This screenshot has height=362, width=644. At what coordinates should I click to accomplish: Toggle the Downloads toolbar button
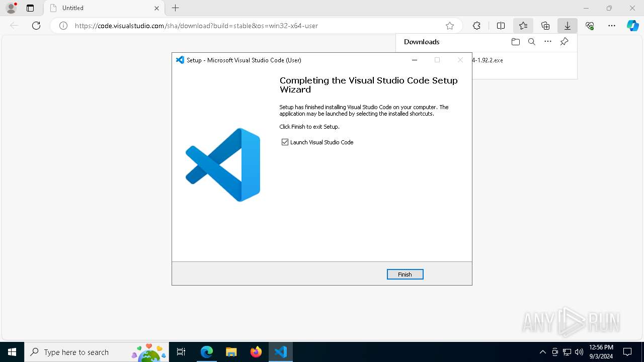568,26
